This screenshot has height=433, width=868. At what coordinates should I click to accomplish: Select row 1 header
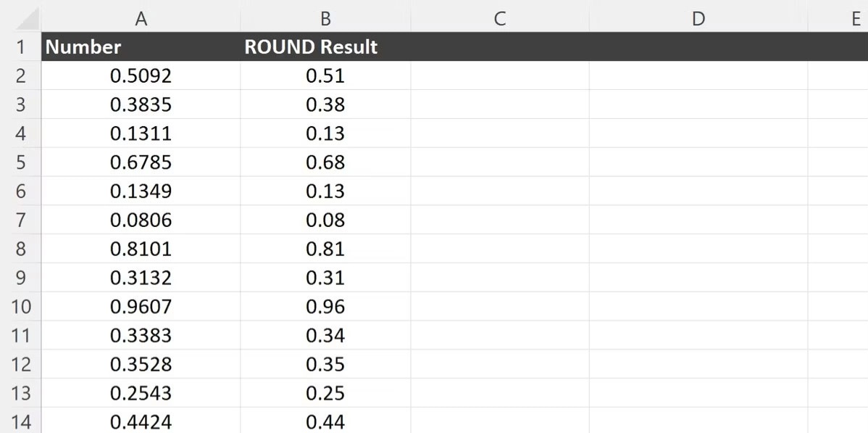pyautogui.click(x=20, y=46)
